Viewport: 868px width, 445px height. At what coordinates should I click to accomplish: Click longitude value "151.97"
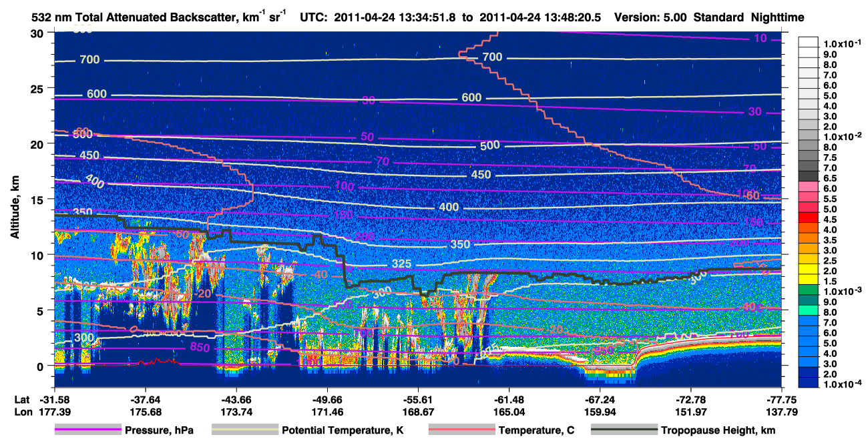pos(691,412)
